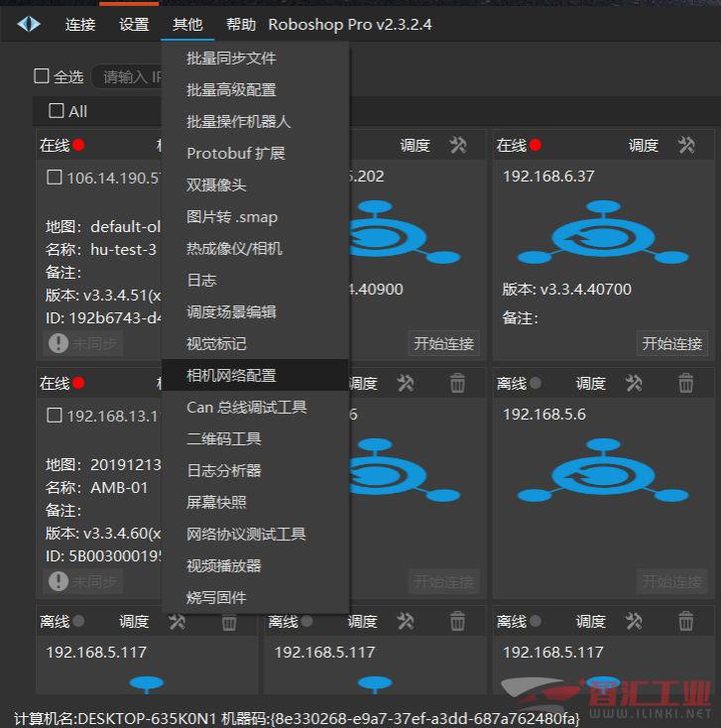Launch 网络协议测试工具
This screenshot has width=721, height=728.
tap(255, 534)
